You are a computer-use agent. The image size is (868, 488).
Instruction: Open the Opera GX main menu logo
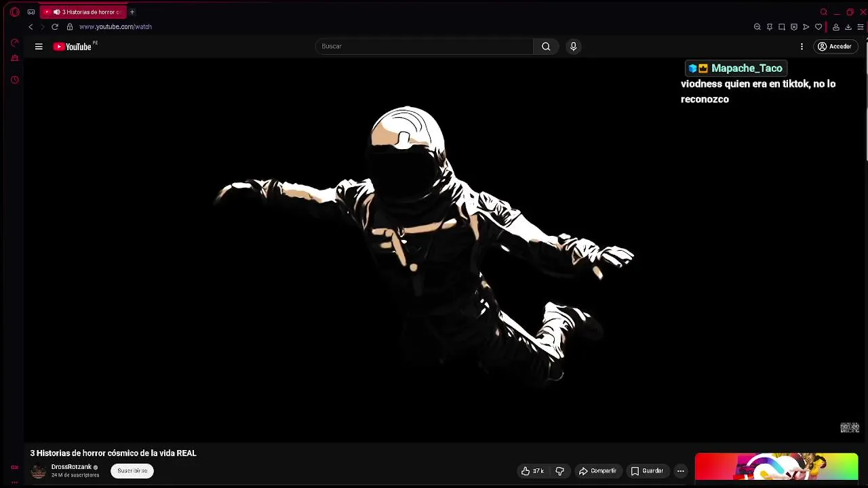coord(14,12)
